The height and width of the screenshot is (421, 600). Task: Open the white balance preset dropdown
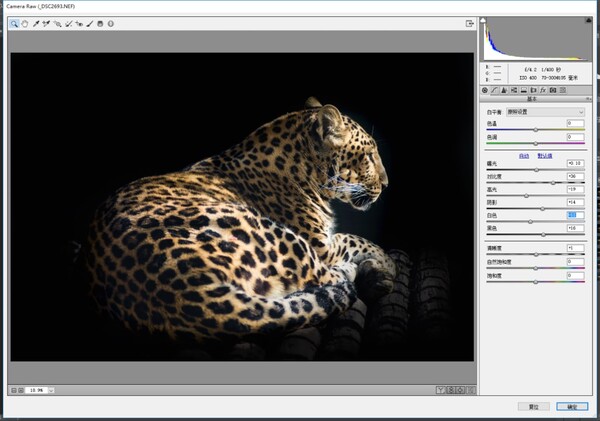coord(546,112)
